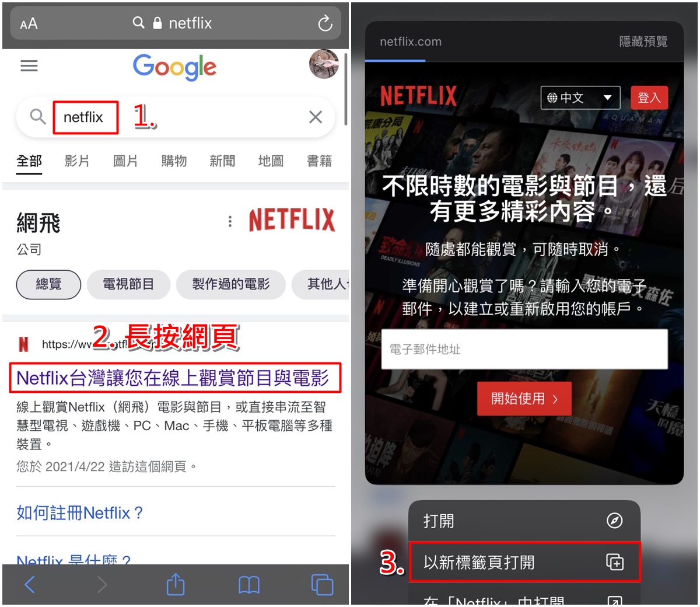Tap the AA text size icon in Safari
This screenshot has height=607, width=700.
pos(29,24)
